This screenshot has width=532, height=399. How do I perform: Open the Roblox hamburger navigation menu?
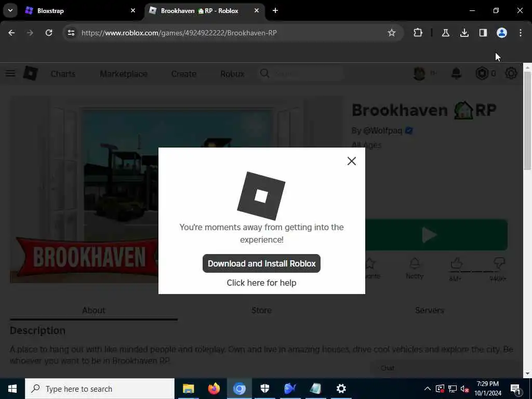[10, 73]
